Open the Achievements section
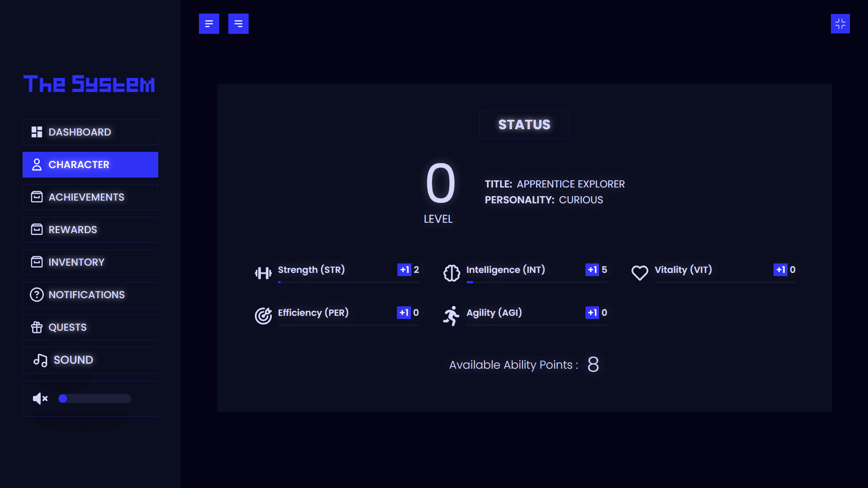This screenshot has width=868, height=488. [90, 197]
